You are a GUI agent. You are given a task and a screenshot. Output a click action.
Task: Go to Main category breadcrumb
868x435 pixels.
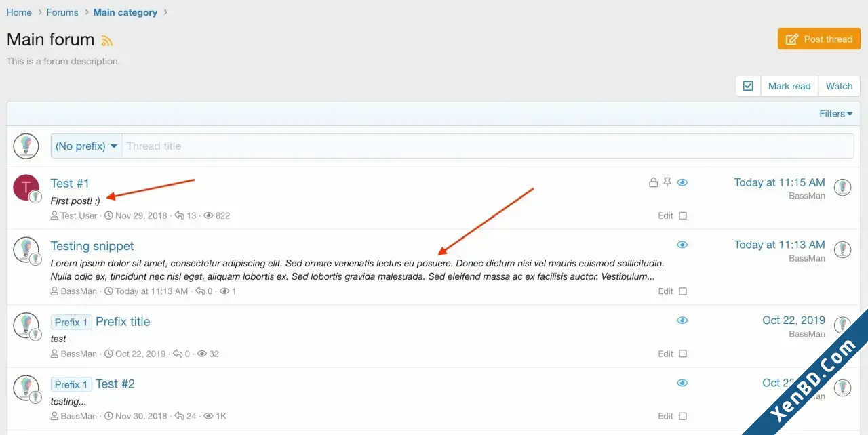pyautogui.click(x=125, y=12)
